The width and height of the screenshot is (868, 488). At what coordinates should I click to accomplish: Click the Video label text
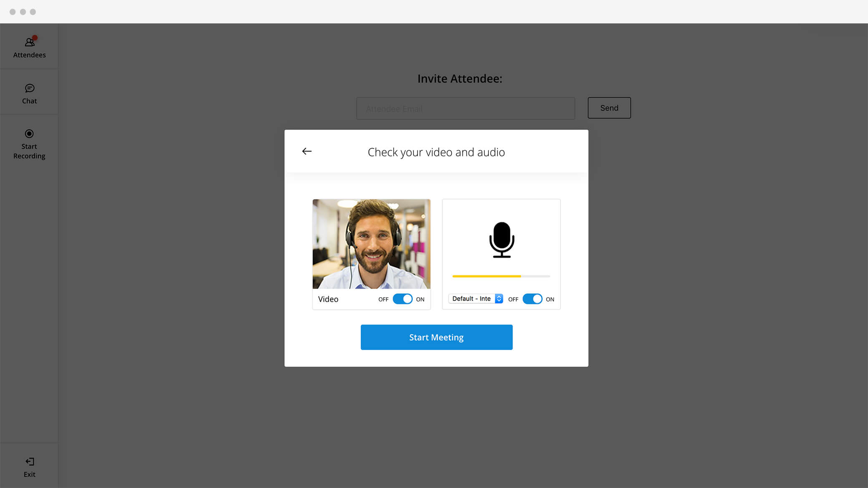coord(328,299)
